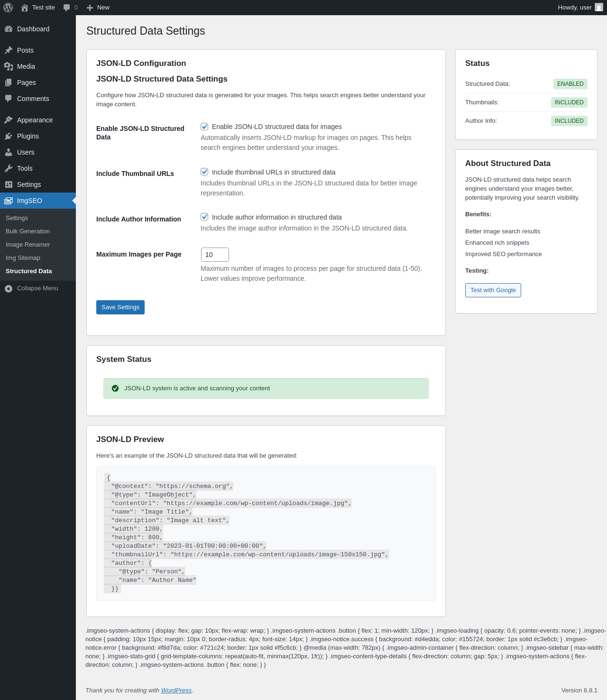Viewport: 607px width, 700px height.
Task: Click the Plugins plug icon
Action: 9,136
